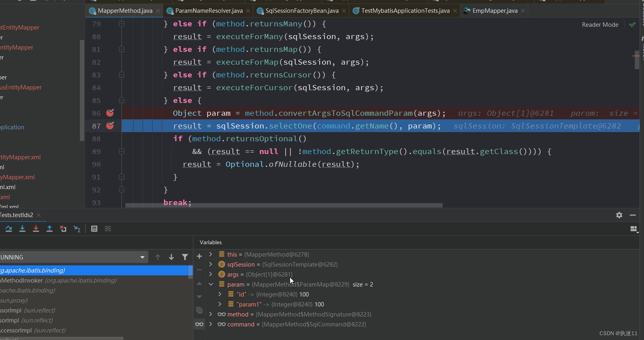Click the Step Out debugger icon

point(50,229)
